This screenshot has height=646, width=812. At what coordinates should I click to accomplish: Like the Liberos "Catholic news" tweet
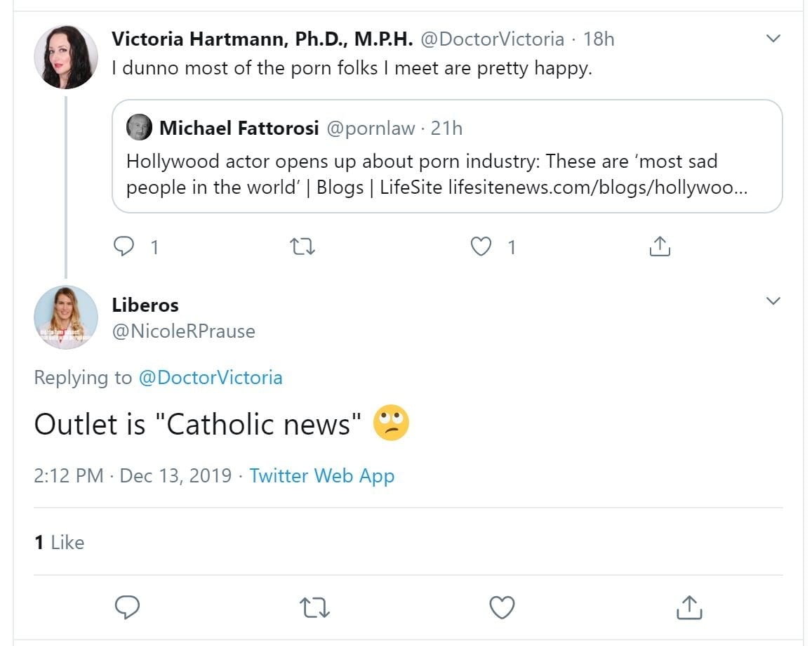pos(502,607)
